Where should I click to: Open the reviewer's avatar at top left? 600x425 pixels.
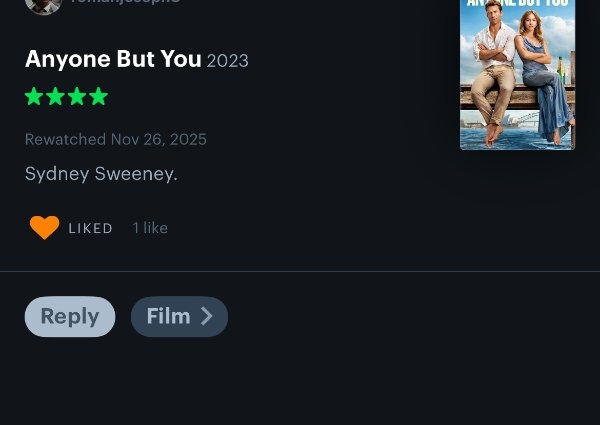pos(43,4)
